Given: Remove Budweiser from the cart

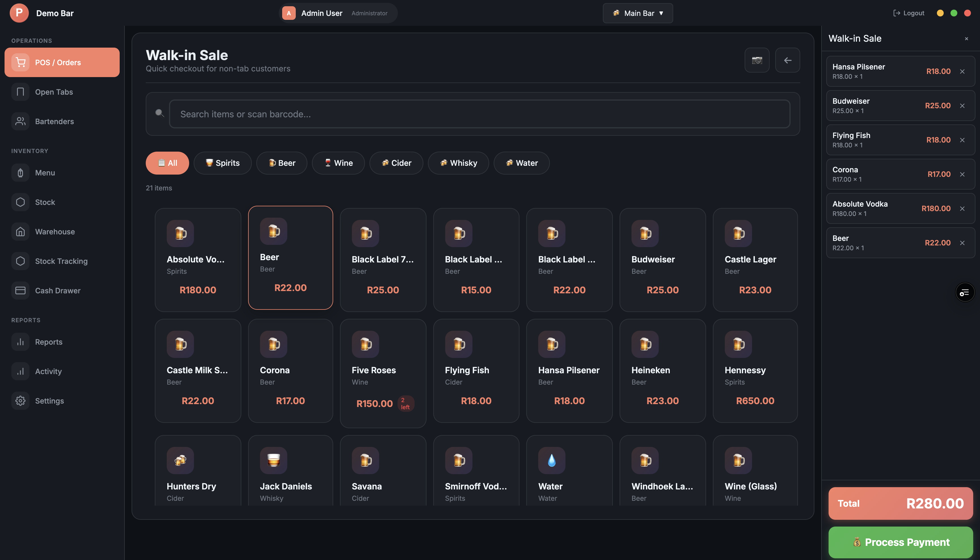Looking at the screenshot, I should (962, 105).
